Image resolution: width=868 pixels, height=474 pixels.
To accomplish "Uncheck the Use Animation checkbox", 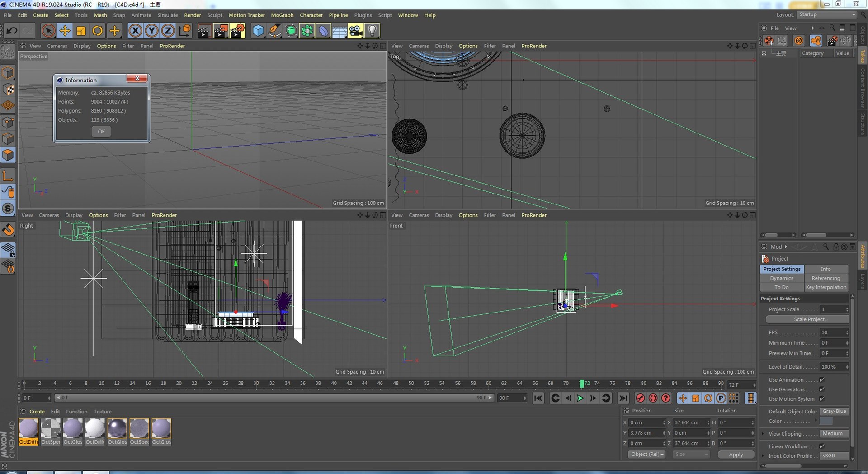I will tap(822, 380).
